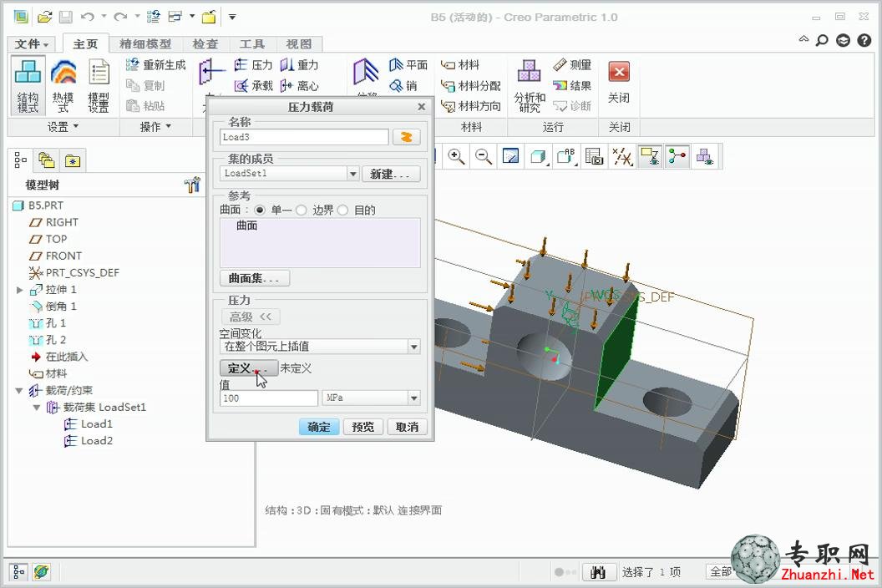The image size is (882, 588).
Task: Click the surface (曲面) reference collector box
Action: click(x=320, y=242)
